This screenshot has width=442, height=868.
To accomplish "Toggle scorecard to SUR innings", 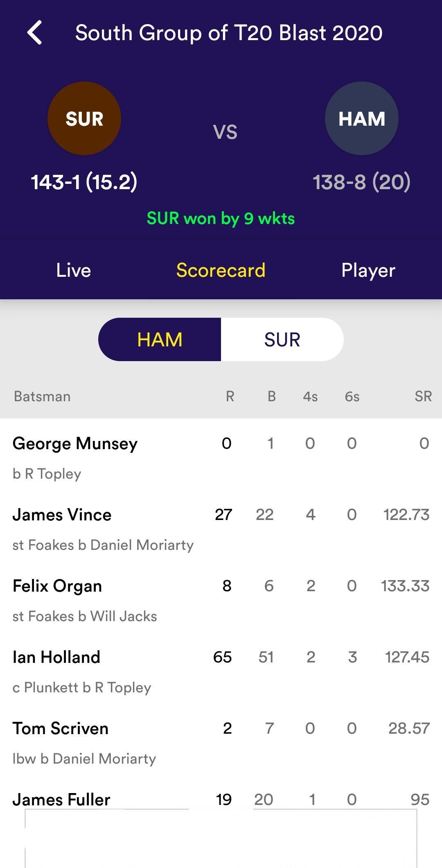I will (282, 339).
